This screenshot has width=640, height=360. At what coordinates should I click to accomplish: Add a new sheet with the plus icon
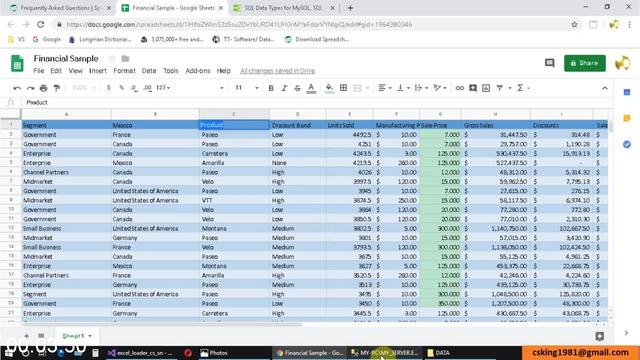(26, 336)
